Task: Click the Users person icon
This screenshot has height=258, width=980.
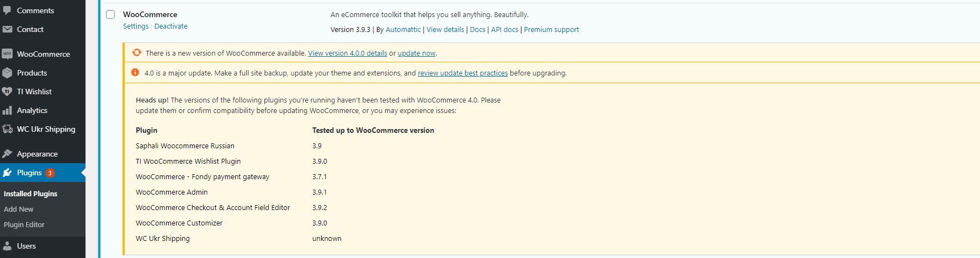Action: pos(7,246)
